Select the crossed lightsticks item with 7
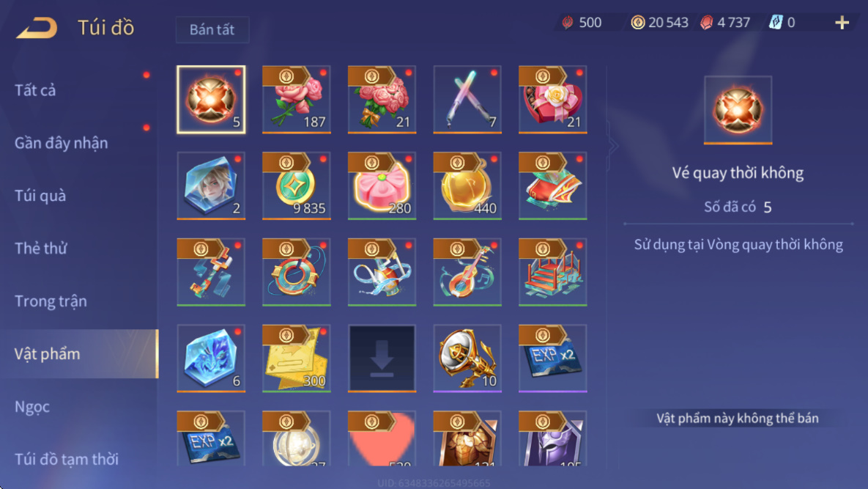The height and width of the screenshot is (489, 868). [x=468, y=100]
